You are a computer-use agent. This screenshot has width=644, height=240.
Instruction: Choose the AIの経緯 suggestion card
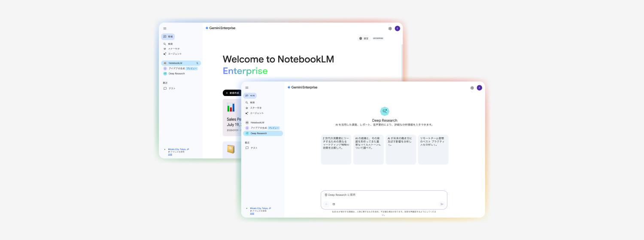click(368, 150)
